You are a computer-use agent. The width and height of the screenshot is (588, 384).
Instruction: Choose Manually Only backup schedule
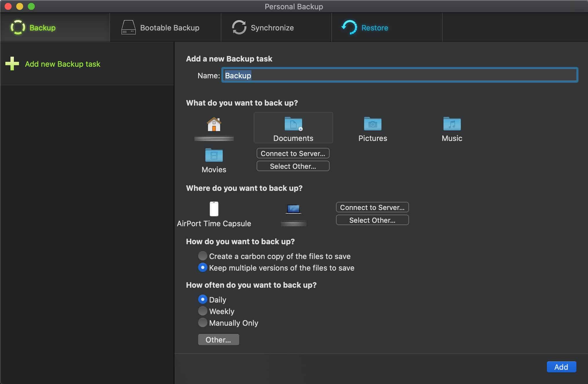[202, 323]
